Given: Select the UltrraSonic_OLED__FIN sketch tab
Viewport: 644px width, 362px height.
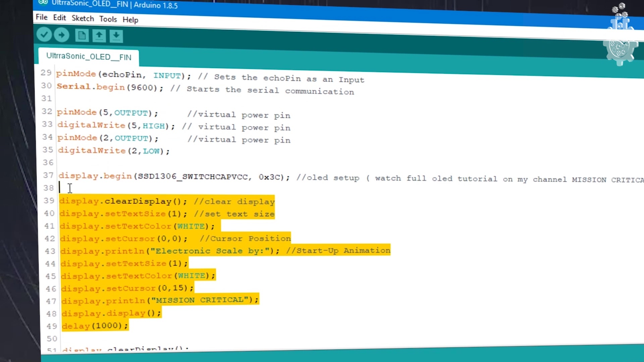Looking at the screenshot, I should (x=89, y=57).
